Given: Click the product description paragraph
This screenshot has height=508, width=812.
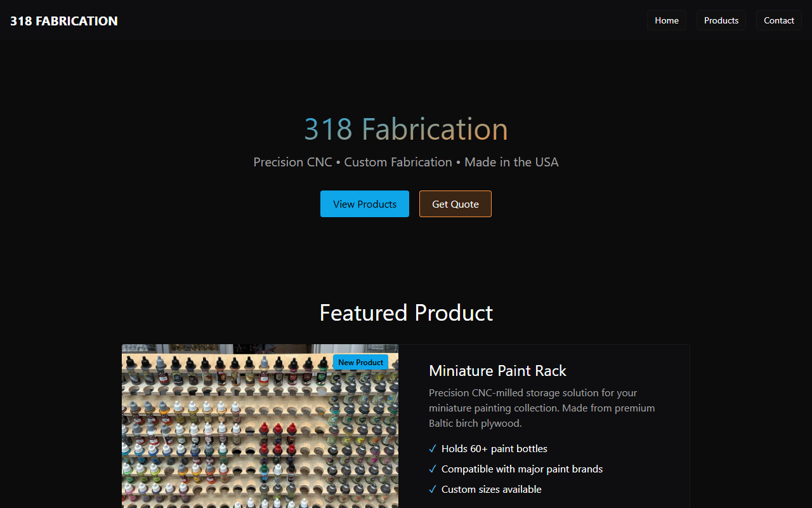Looking at the screenshot, I should 542,408.
